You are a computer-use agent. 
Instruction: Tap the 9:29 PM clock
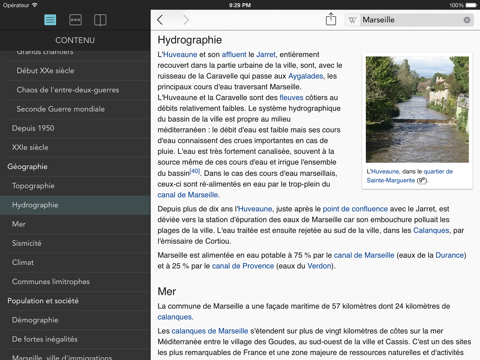[240, 5]
